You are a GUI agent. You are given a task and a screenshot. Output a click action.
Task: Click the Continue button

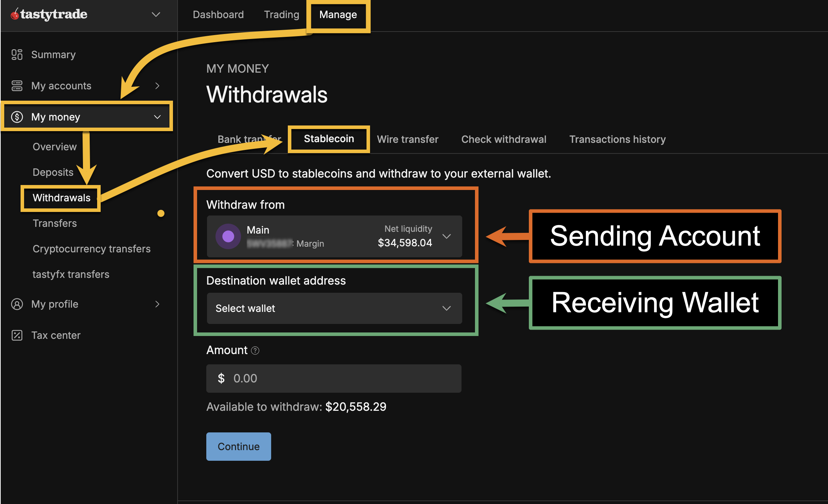tap(238, 446)
